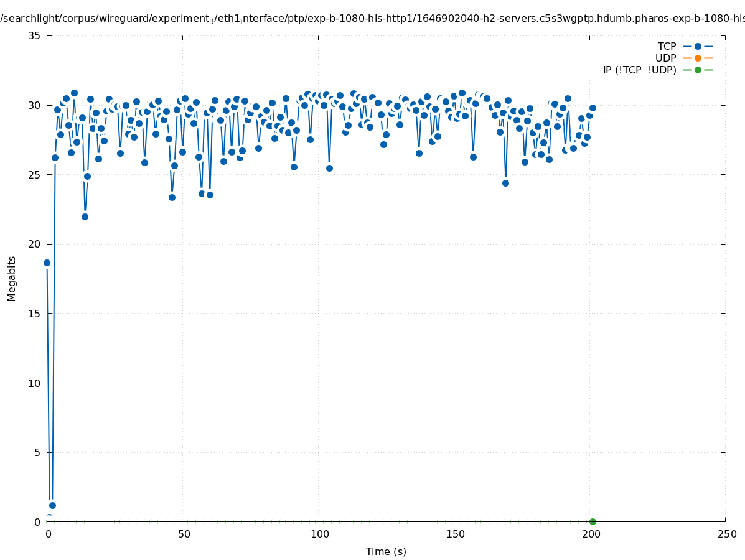Toggle the UDP series via its legend label
Image resolution: width=745 pixels, height=560 pixels.
click(665, 58)
